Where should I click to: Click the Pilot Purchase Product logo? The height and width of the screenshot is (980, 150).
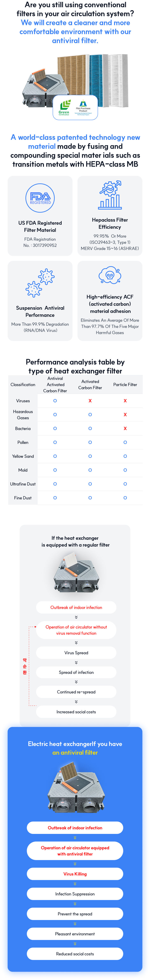pos(83,107)
